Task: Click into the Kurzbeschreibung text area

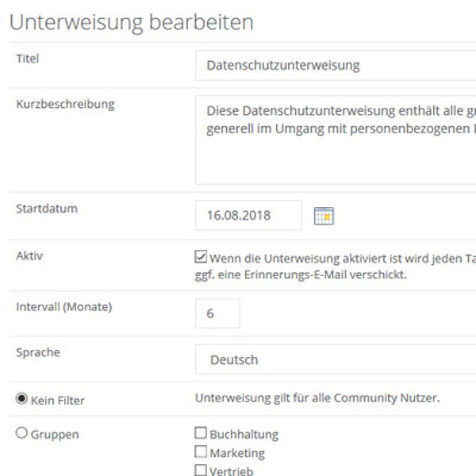Action: [336, 140]
